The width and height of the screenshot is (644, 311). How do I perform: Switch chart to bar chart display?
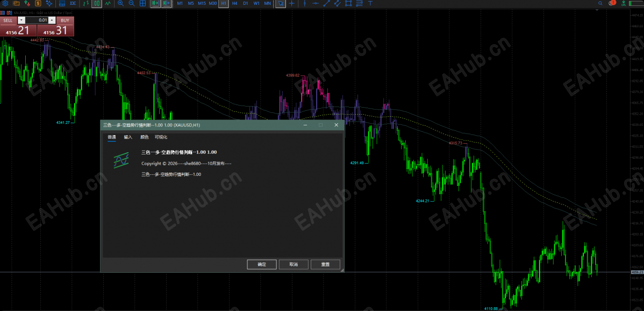pos(86,3)
